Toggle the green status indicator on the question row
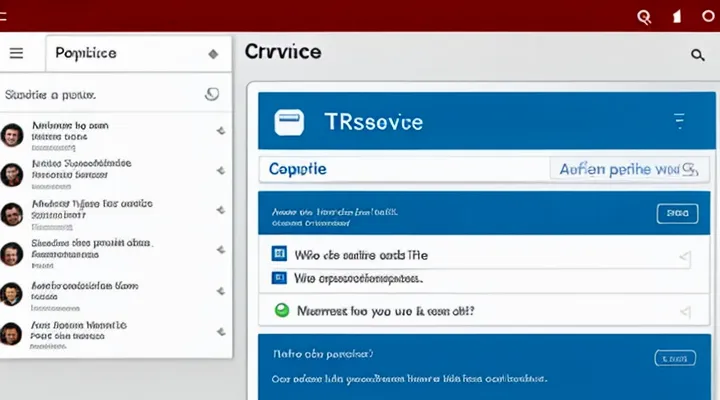Image resolution: width=720 pixels, height=400 pixels. coord(281,310)
